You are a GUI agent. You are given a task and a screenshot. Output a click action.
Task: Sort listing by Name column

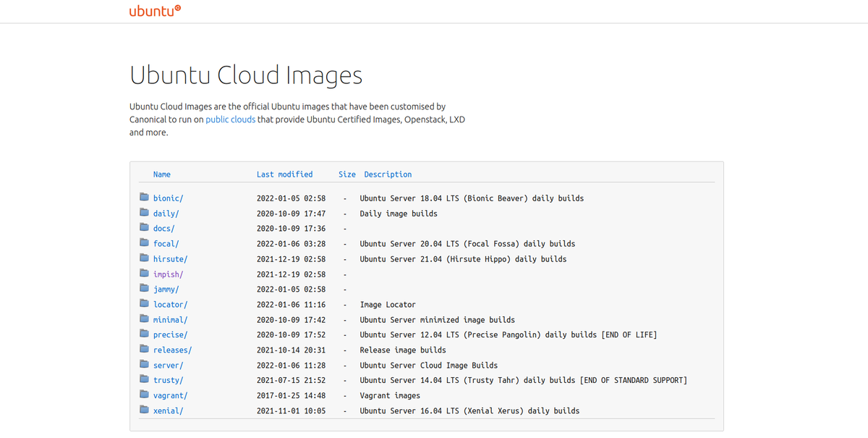click(x=162, y=174)
